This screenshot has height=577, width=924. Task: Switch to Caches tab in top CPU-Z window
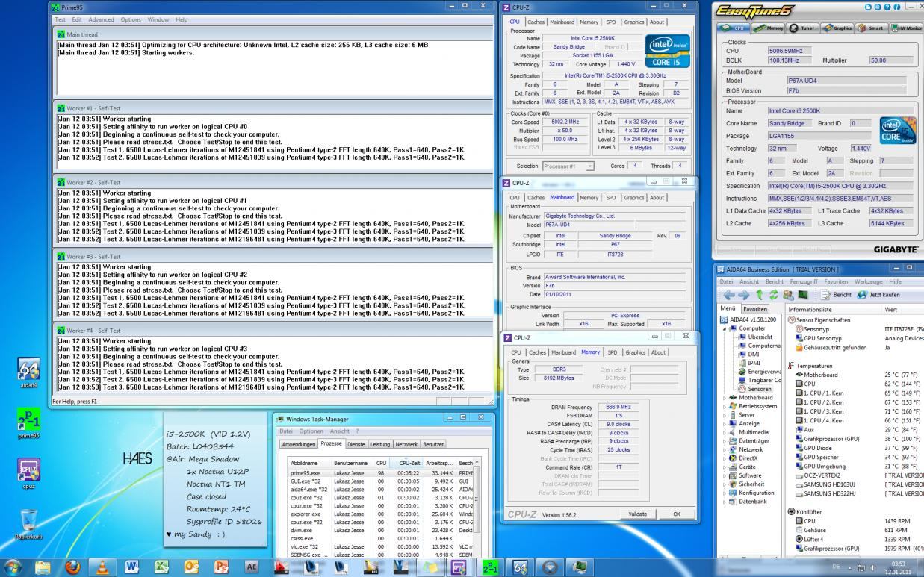coord(536,22)
